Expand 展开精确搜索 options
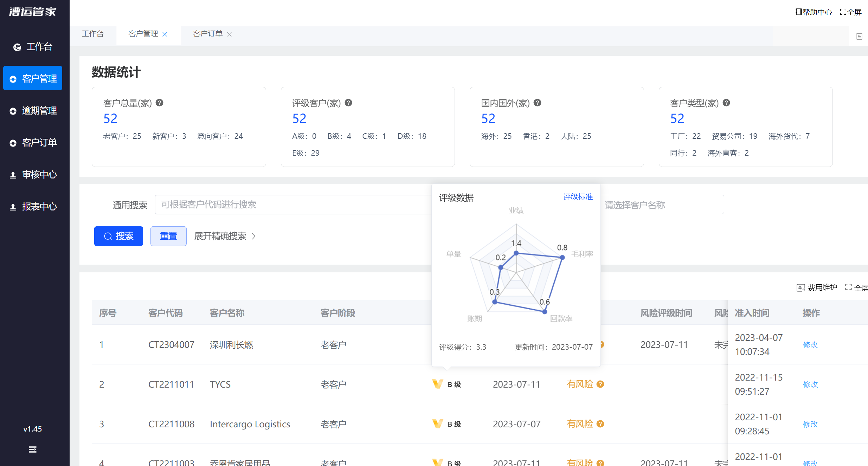This screenshot has width=868, height=466. 225,236
